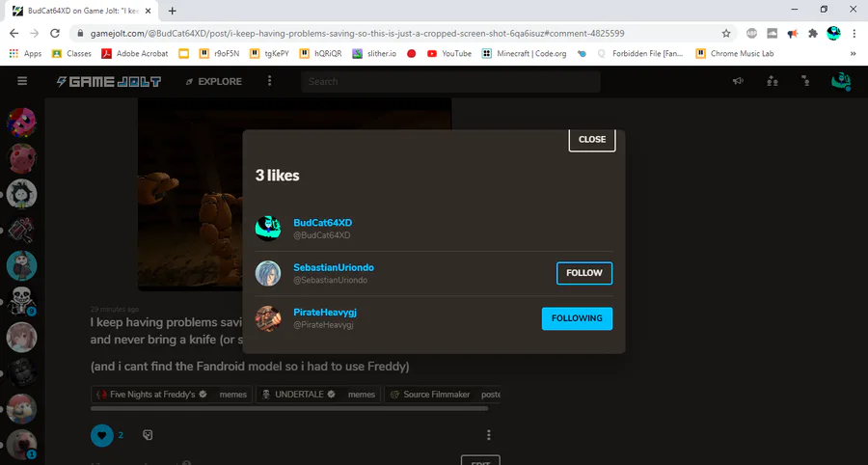The image size is (868, 465).
Task: Open the tgKePY bookmark
Action: click(x=270, y=54)
